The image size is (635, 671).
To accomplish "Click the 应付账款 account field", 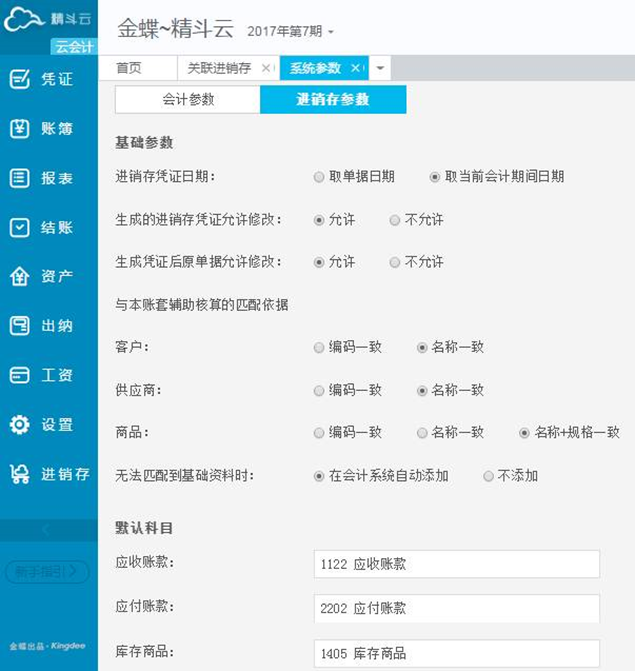I will (457, 608).
